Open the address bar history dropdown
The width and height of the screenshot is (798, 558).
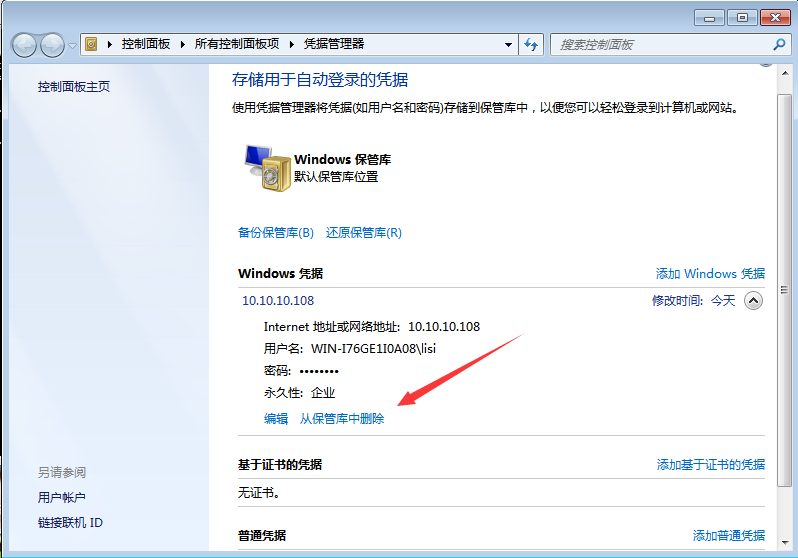click(508, 44)
